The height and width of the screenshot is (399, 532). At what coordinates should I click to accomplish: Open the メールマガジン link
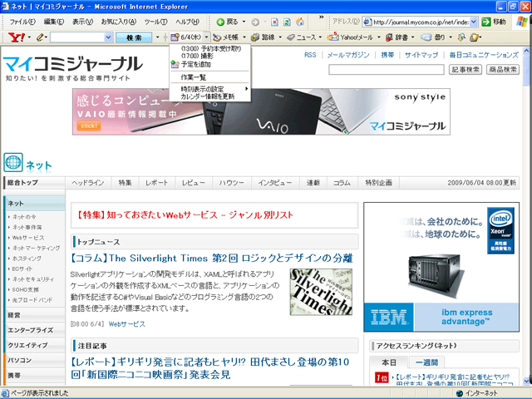click(348, 55)
